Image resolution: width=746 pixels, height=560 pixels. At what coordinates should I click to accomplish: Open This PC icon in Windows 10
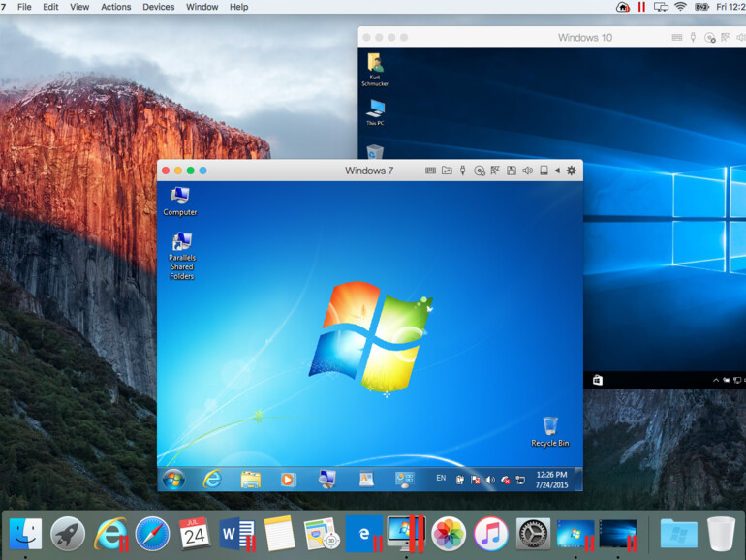[375, 112]
